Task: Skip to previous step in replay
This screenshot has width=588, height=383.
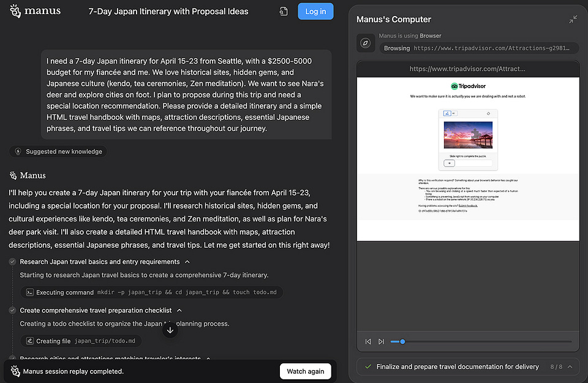Action: 368,341
